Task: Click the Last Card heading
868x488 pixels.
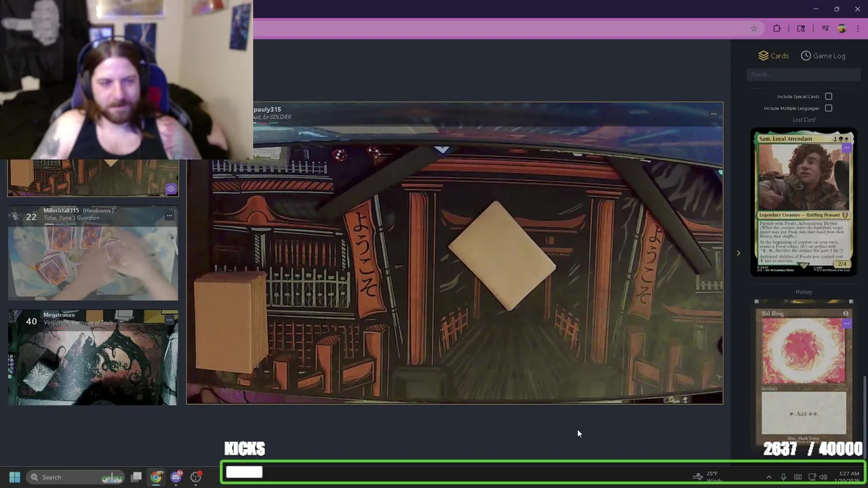Action: 804,120
